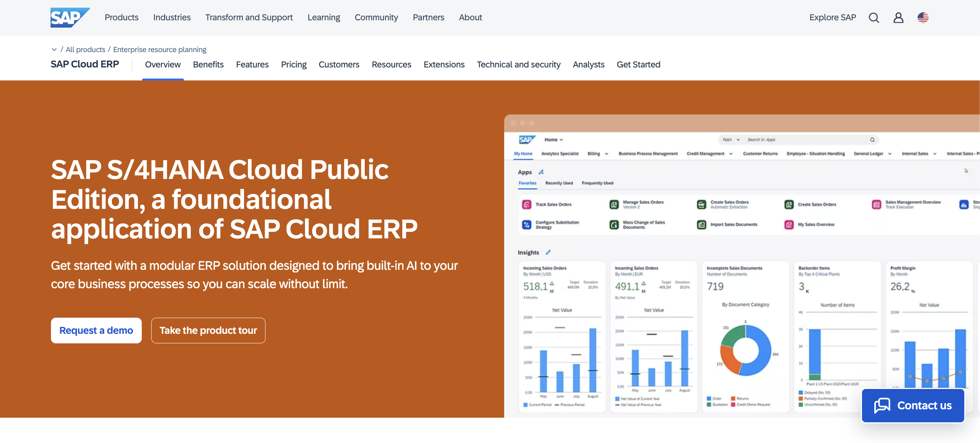
Task: Click Business Process Management in dashboard
Action: [x=648, y=154]
